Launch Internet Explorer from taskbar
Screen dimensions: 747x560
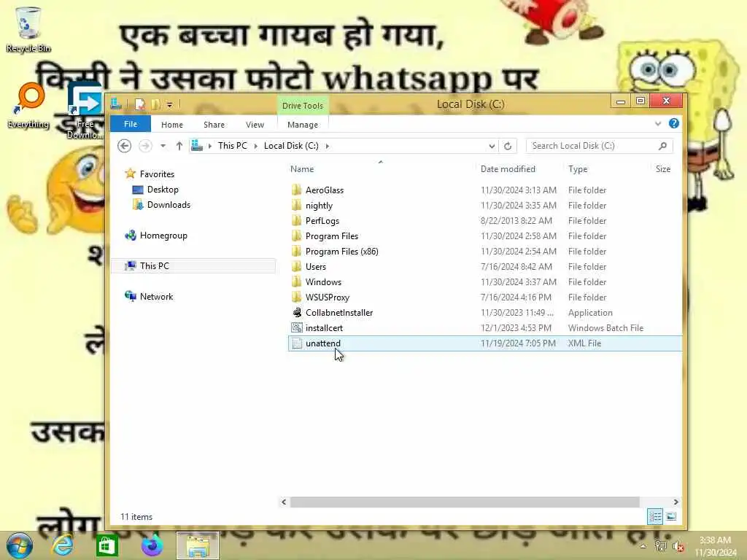[x=63, y=545]
